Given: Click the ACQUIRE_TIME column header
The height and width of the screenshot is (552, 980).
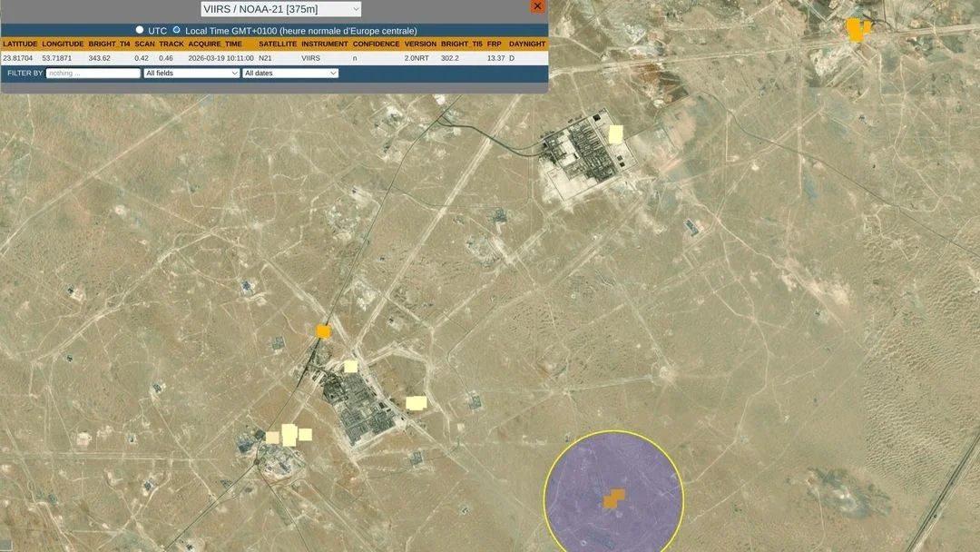Looking at the screenshot, I should (x=220, y=44).
